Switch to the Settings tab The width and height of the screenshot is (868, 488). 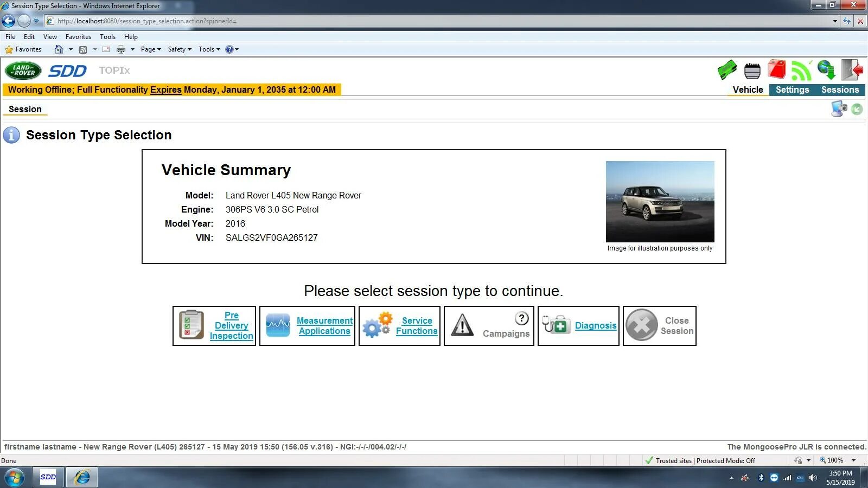792,90
